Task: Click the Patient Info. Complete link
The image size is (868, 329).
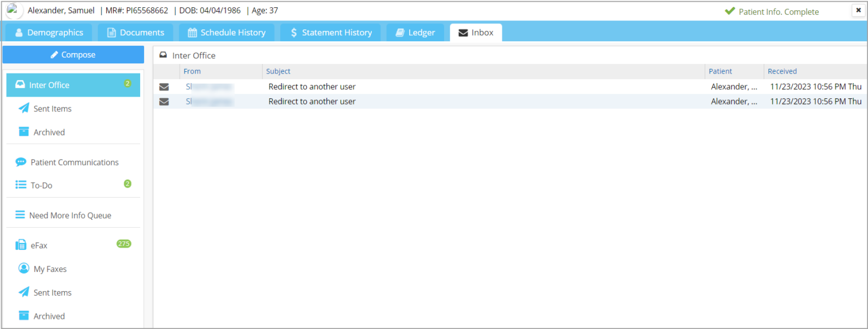Action: coord(779,11)
